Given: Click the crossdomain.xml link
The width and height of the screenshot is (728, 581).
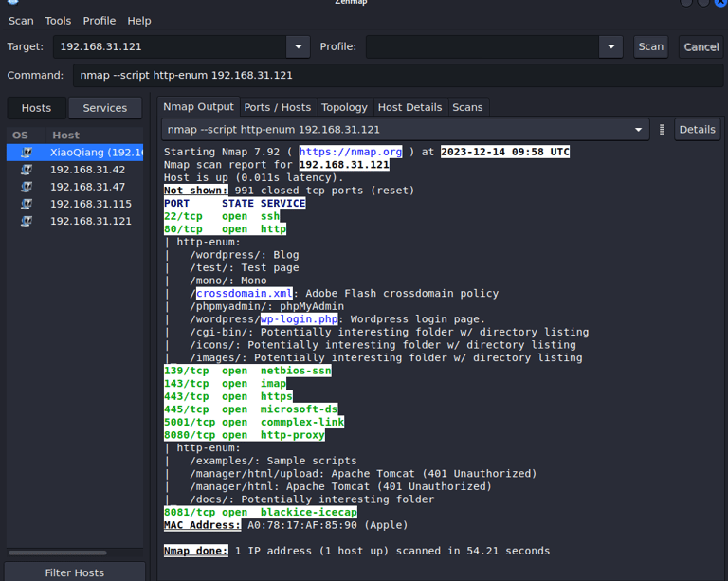Looking at the screenshot, I should click(x=245, y=293).
